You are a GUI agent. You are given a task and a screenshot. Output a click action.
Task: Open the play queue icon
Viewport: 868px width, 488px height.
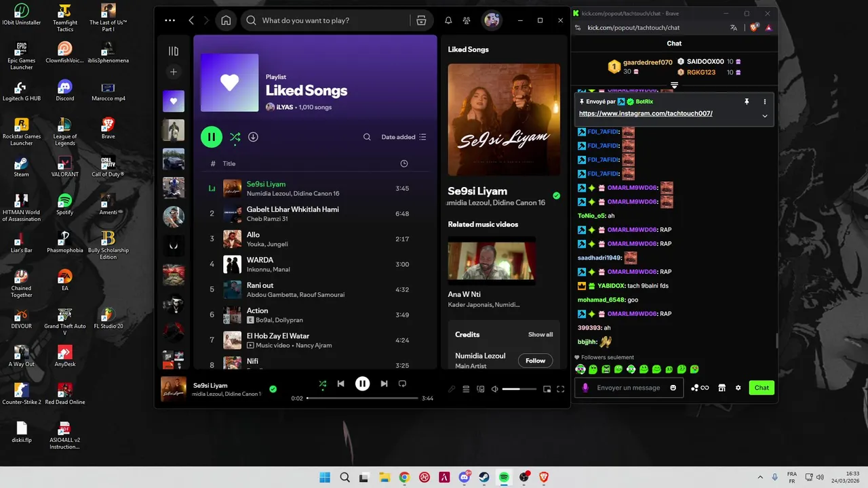coord(466,389)
